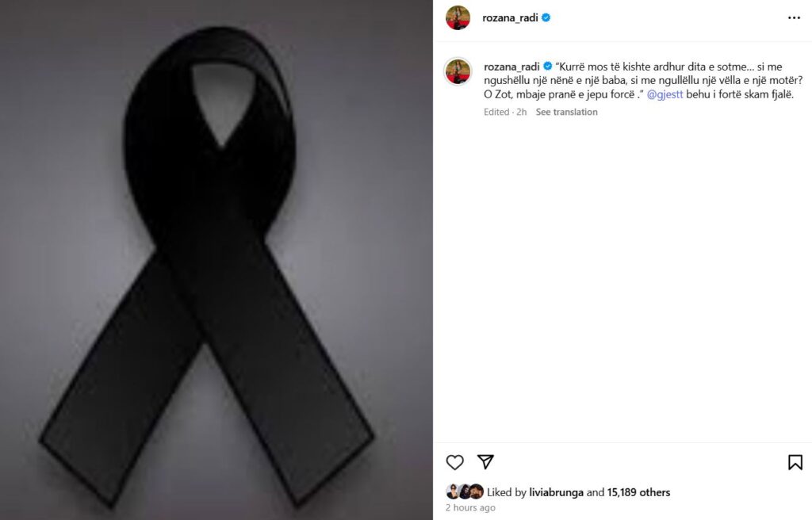Save the post with the bookmark icon
The width and height of the screenshot is (812, 520).
pyautogui.click(x=795, y=462)
